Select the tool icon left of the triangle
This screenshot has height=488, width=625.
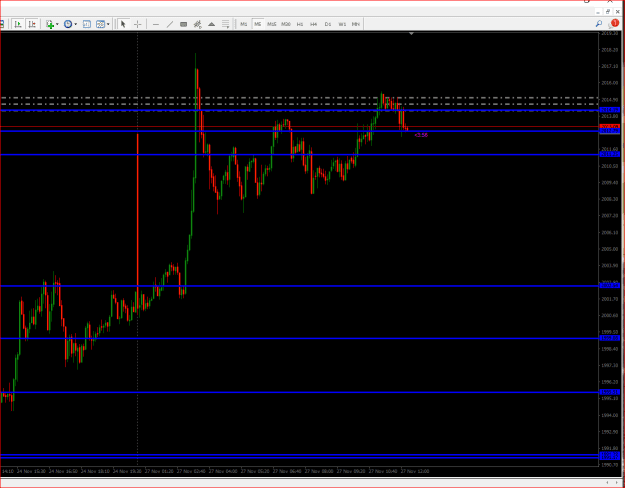(x=198, y=24)
